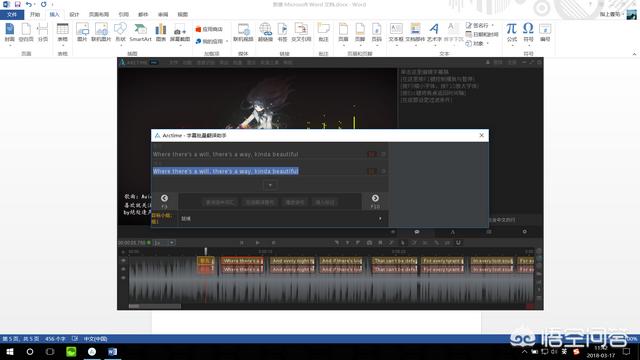The width and height of the screenshot is (640, 360).
Task: Open the target group dropdown in Arctime dialog
Action: 282,219
